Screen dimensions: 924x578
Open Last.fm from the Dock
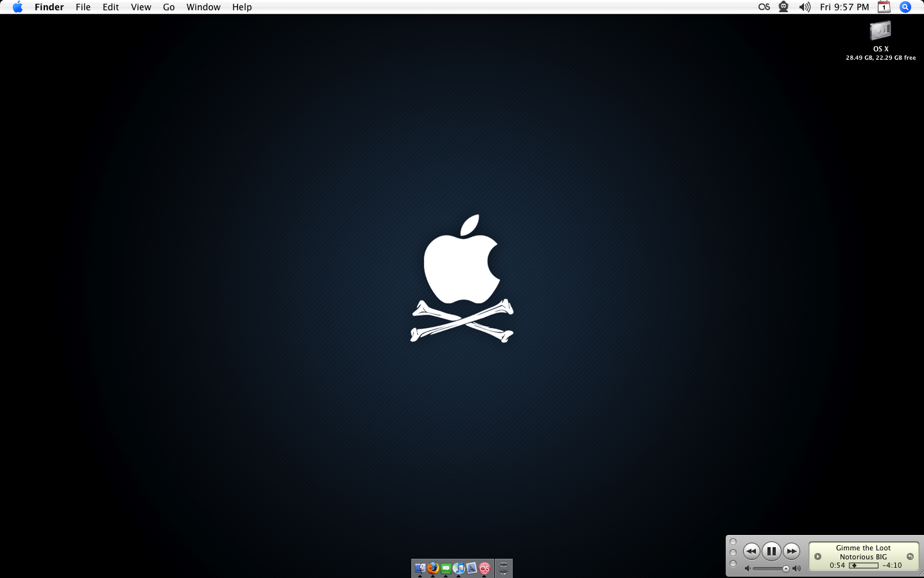pos(484,568)
